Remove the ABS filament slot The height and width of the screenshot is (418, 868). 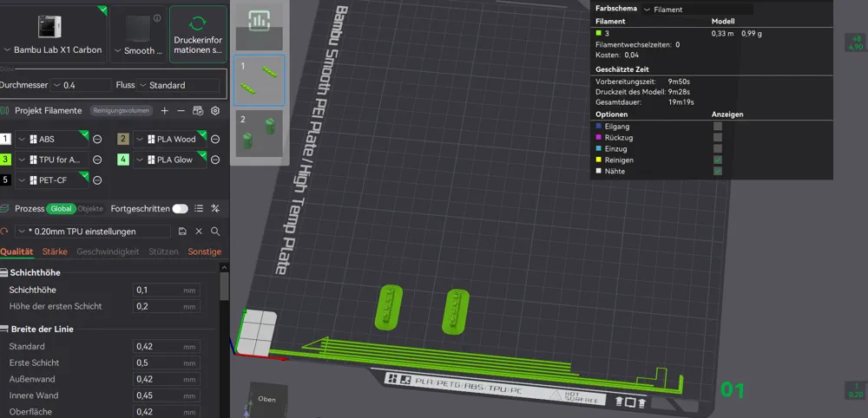97,140
